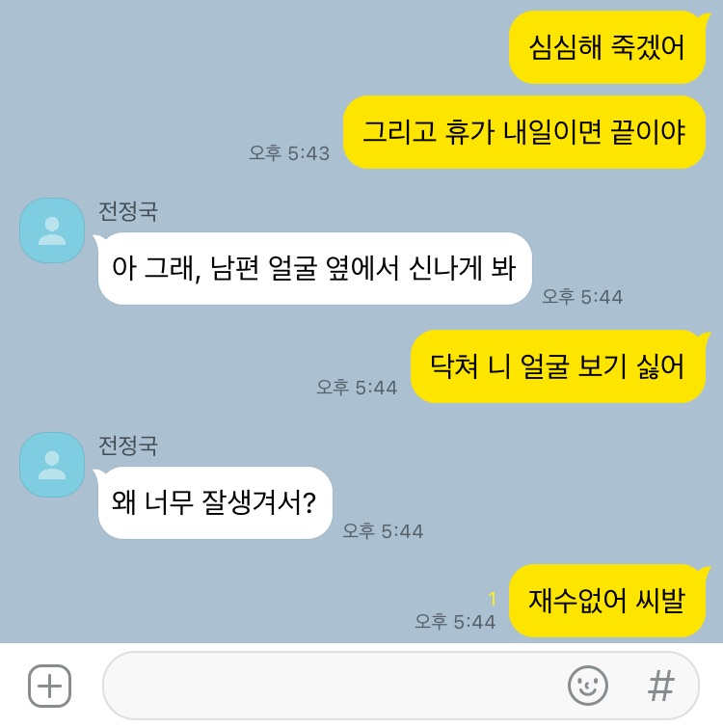
Task: Open the emoticon picker smiley icon
Action: pos(587,686)
